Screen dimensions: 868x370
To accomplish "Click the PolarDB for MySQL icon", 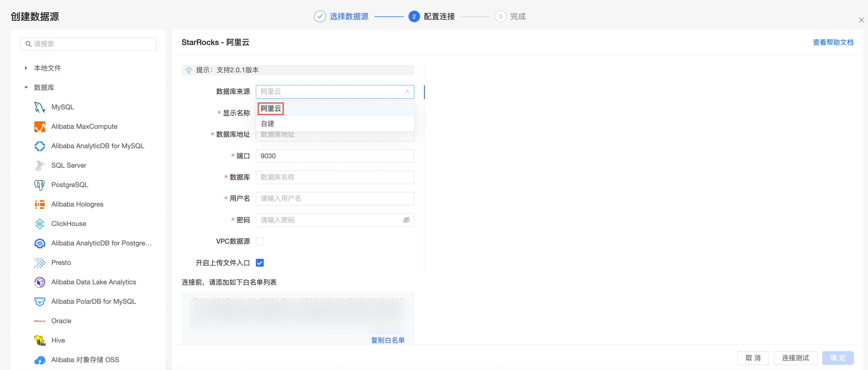I will tap(40, 302).
